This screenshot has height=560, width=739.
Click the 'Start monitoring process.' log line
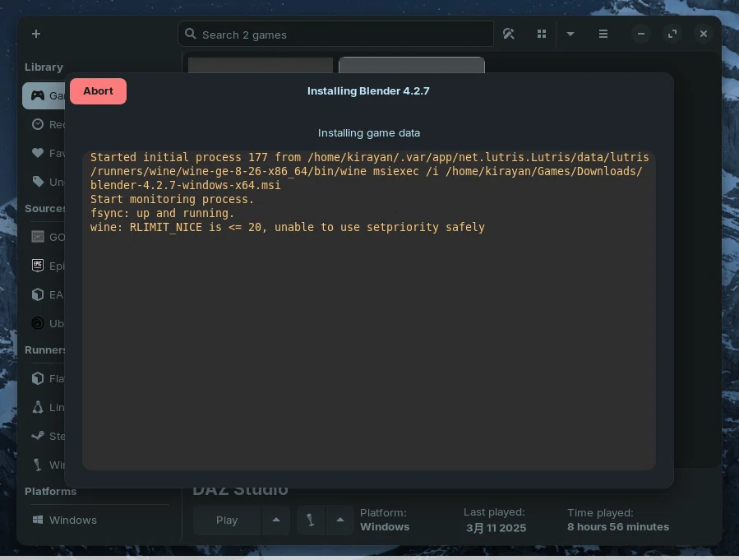tap(172, 199)
